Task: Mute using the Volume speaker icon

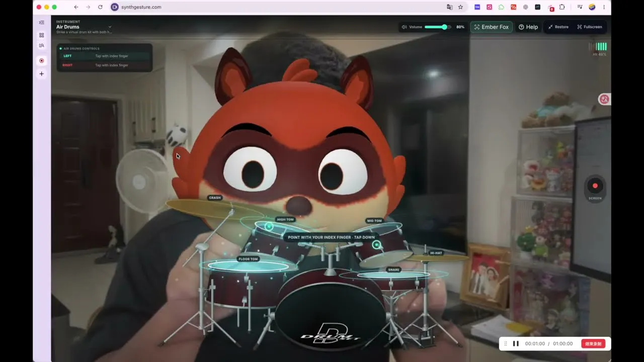Action: click(x=404, y=27)
